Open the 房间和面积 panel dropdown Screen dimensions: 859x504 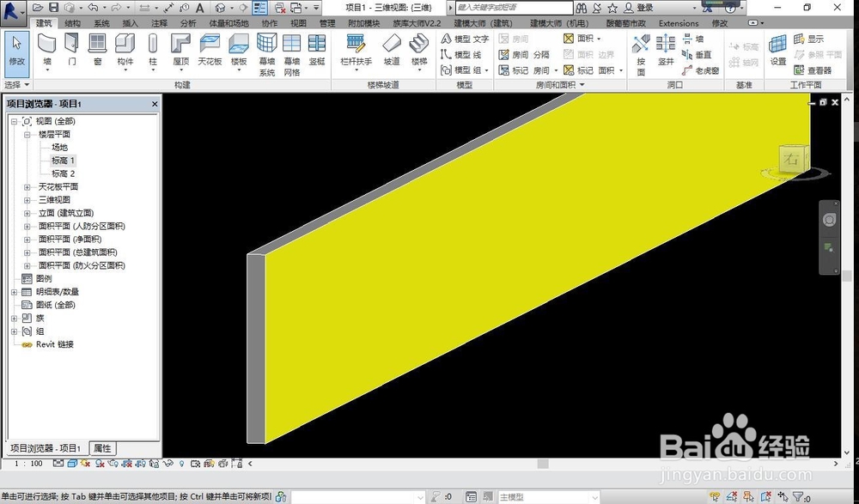point(560,85)
